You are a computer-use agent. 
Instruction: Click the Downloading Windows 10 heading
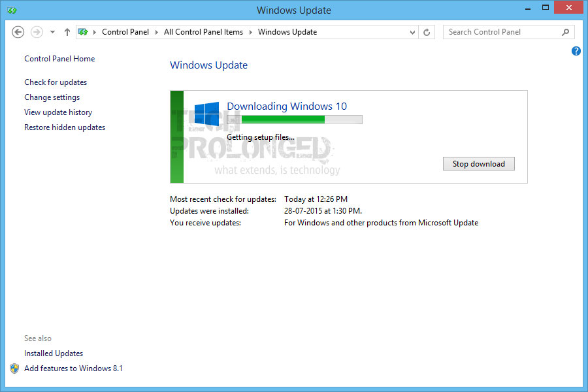pos(287,106)
